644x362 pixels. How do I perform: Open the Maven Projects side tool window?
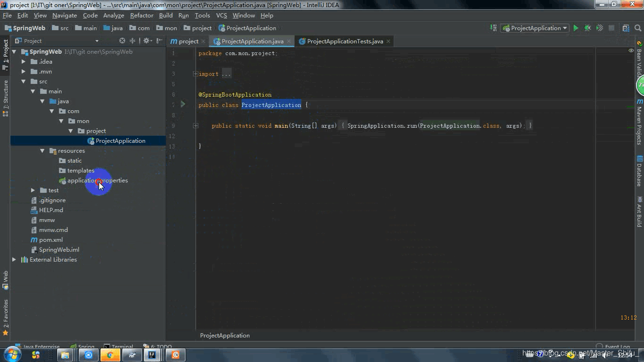(x=640, y=122)
